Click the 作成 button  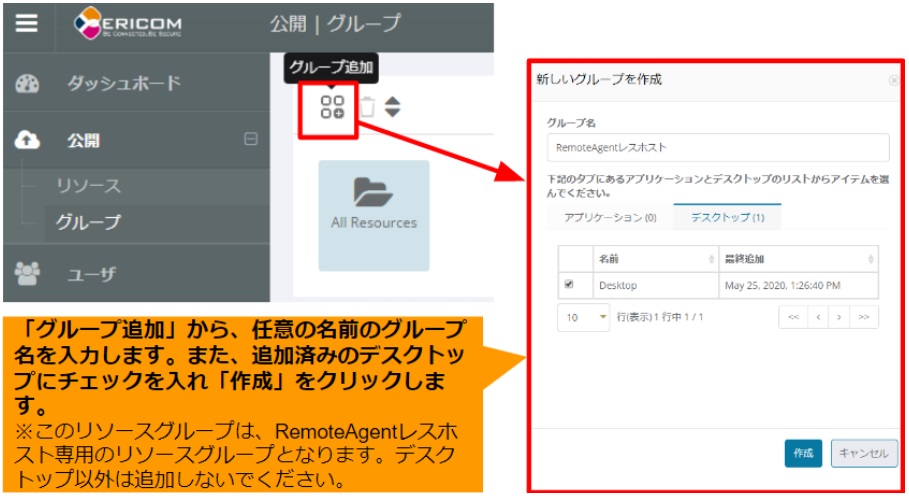tap(802, 453)
